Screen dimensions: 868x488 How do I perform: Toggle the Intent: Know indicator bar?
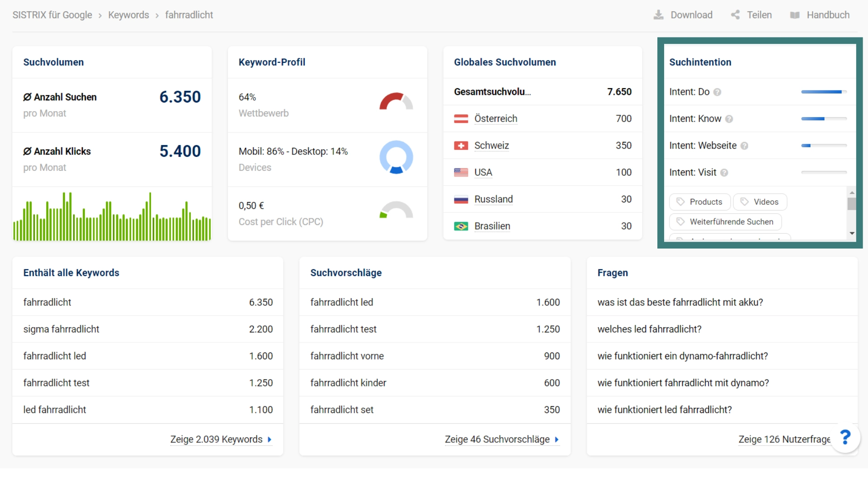(823, 118)
